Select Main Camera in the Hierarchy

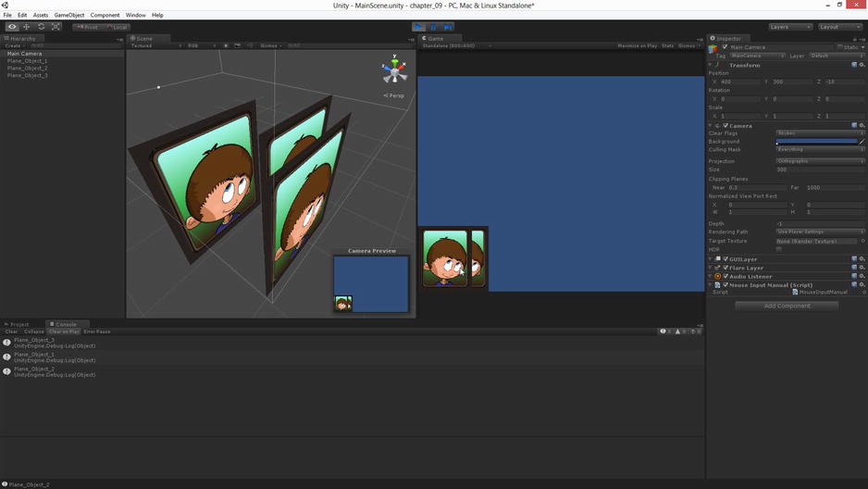click(24, 54)
